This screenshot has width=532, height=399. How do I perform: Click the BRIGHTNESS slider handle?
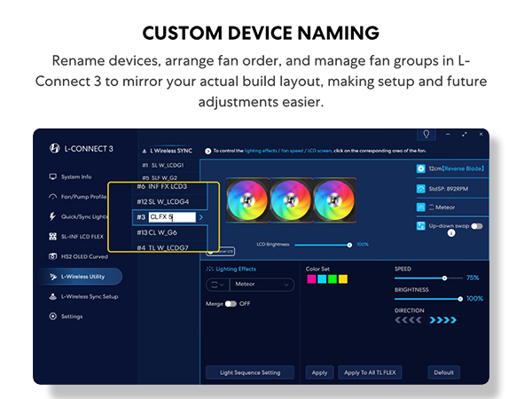tap(460, 299)
